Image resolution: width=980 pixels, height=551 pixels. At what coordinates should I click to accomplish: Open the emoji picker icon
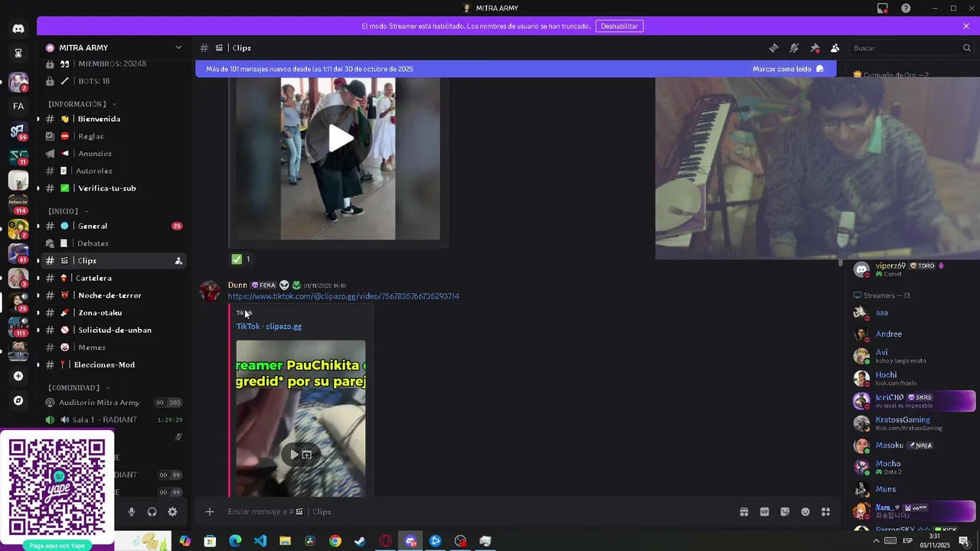[805, 511]
